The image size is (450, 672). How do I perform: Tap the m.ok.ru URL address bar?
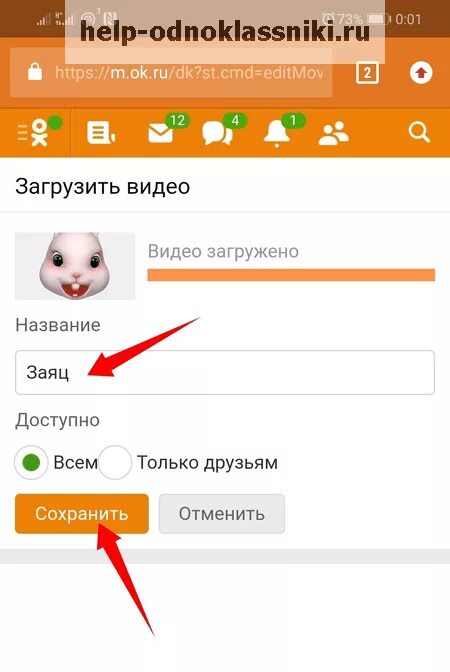pyautogui.click(x=189, y=73)
